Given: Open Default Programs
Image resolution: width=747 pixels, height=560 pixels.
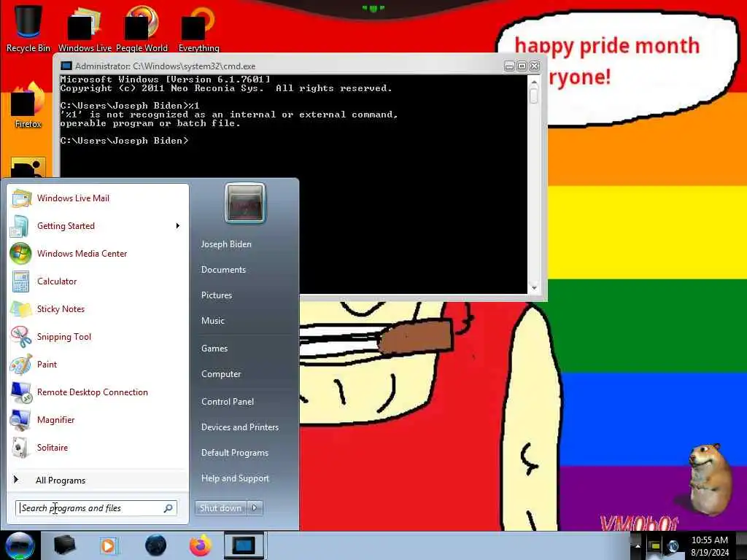Looking at the screenshot, I should [235, 453].
